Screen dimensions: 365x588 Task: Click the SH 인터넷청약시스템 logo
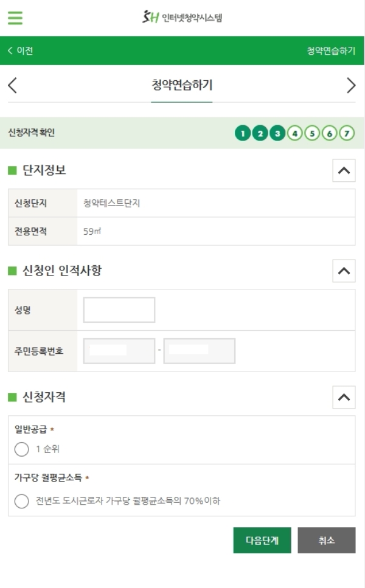182,17
